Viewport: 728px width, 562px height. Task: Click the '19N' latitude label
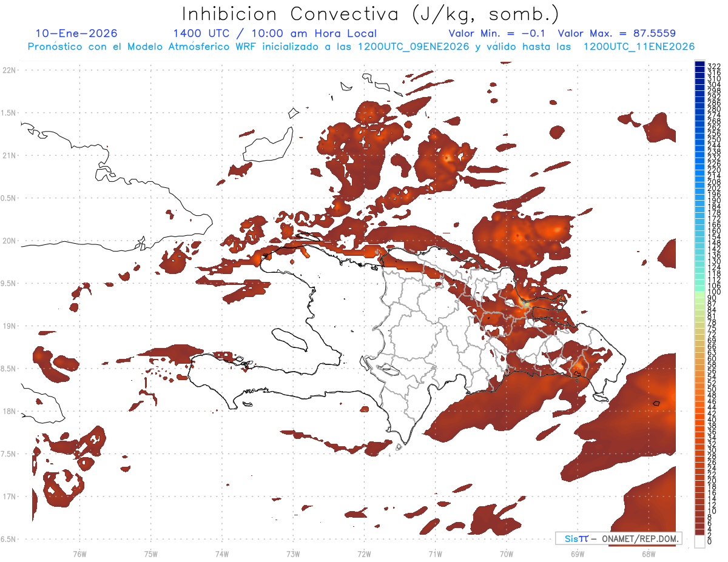(9, 326)
